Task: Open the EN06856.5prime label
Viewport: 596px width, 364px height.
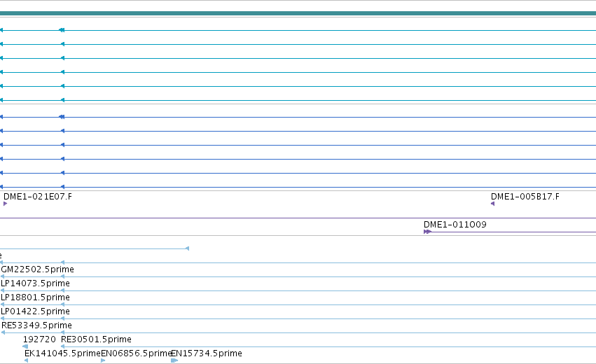Action: point(136,353)
